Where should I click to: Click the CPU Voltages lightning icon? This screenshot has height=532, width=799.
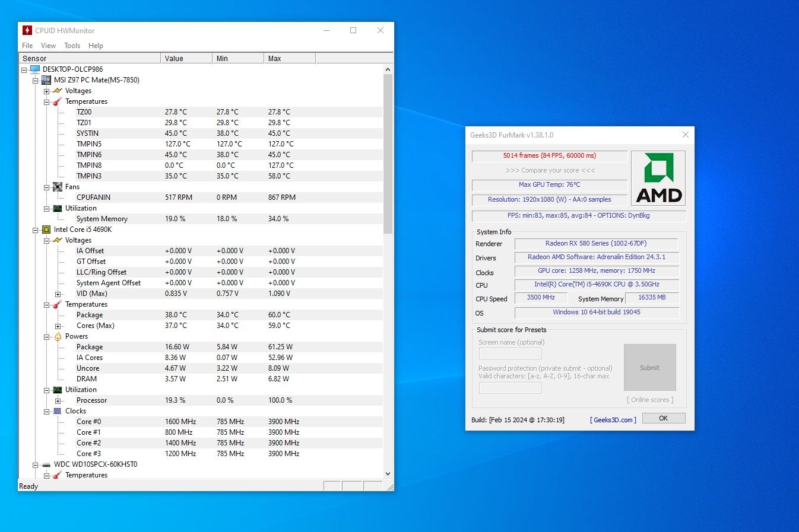pos(58,240)
